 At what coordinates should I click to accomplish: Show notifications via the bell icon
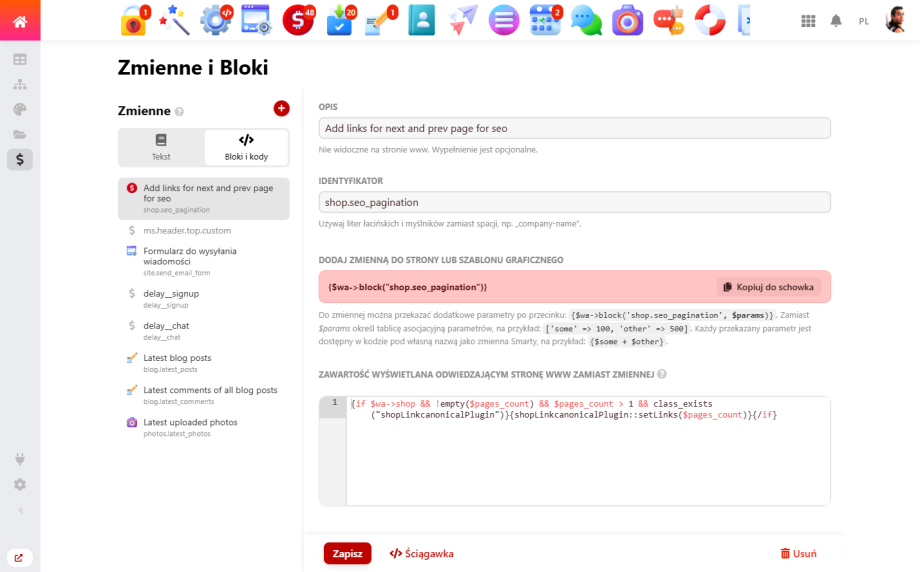point(836,21)
